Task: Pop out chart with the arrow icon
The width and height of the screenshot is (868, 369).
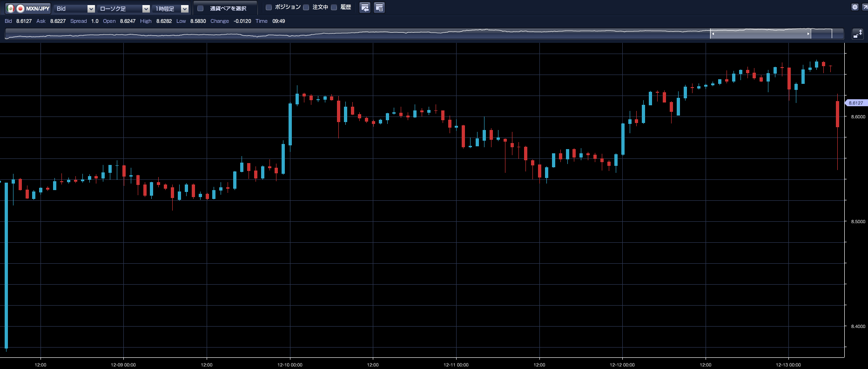Action: 865,7
